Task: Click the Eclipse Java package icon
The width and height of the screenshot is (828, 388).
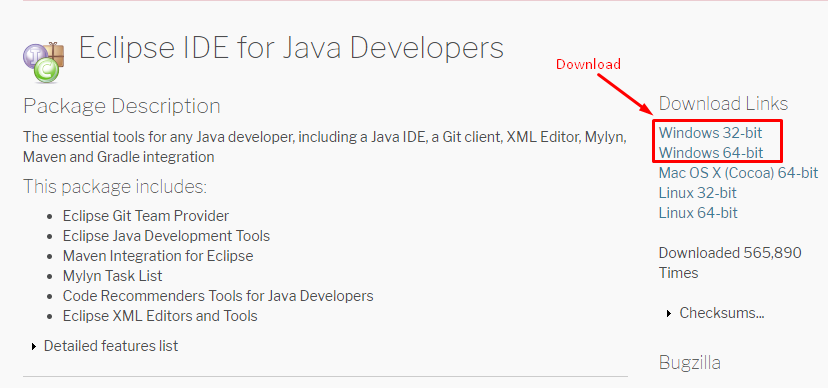Action: [43, 62]
